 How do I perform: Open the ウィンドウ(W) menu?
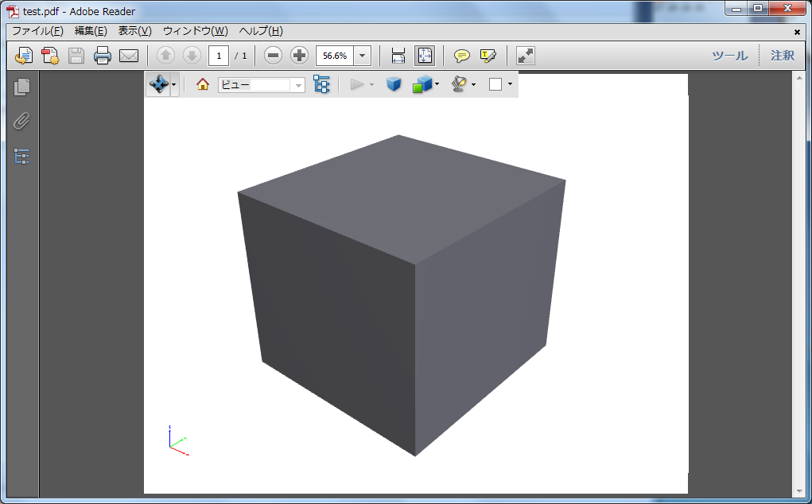pos(195,31)
